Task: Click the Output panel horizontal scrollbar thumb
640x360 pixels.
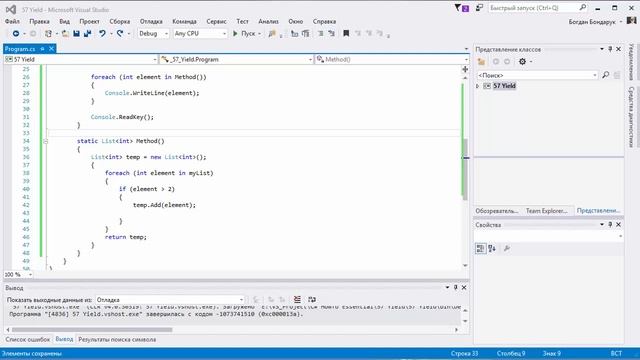Action: pos(92,330)
